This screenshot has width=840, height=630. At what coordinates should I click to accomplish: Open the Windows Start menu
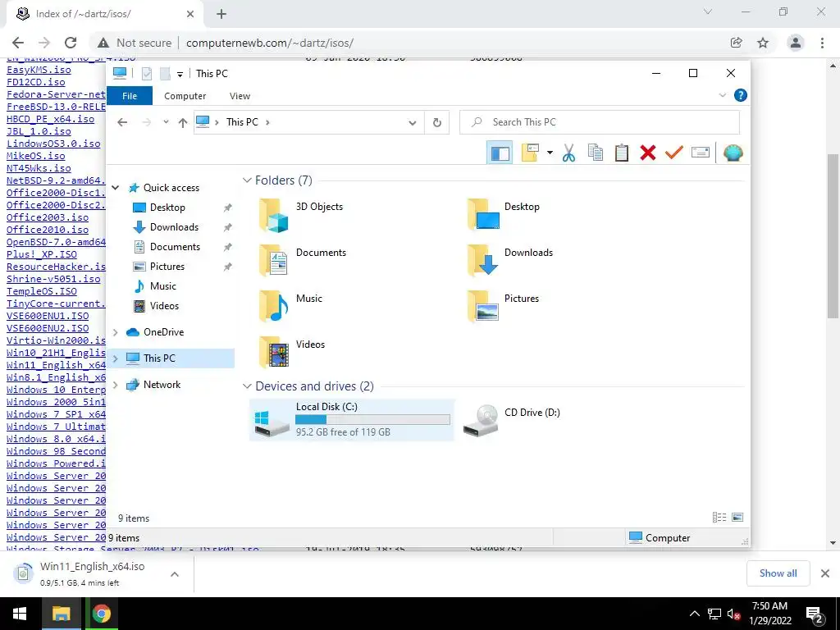[x=20, y=614]
